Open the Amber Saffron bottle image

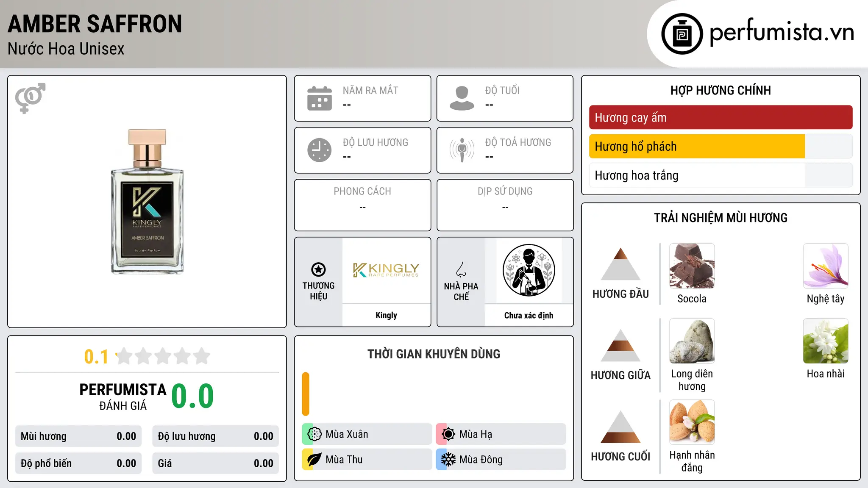147,202
